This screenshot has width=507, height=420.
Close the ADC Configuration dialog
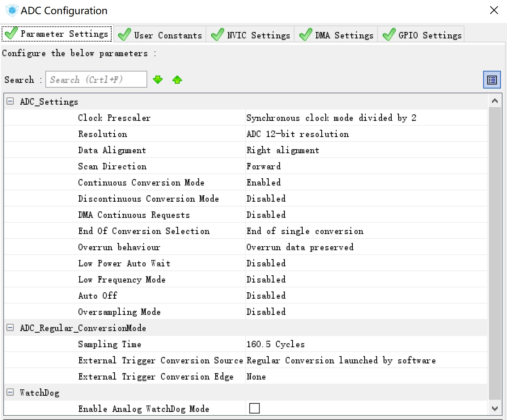pos(494,10)
